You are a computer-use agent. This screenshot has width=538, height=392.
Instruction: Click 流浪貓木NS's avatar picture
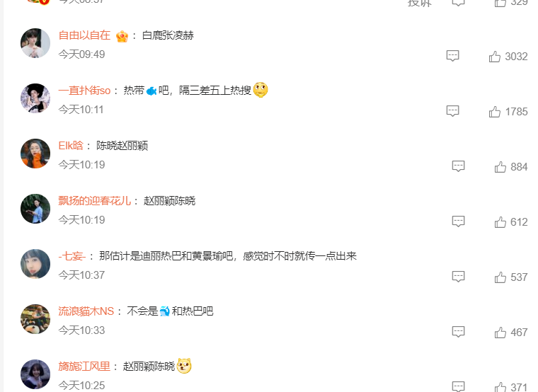tap(35, 319)
